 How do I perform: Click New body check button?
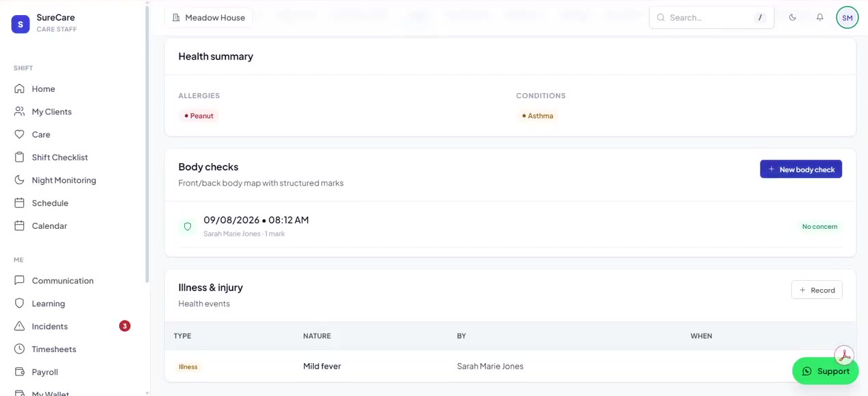(x=801, y=169)
